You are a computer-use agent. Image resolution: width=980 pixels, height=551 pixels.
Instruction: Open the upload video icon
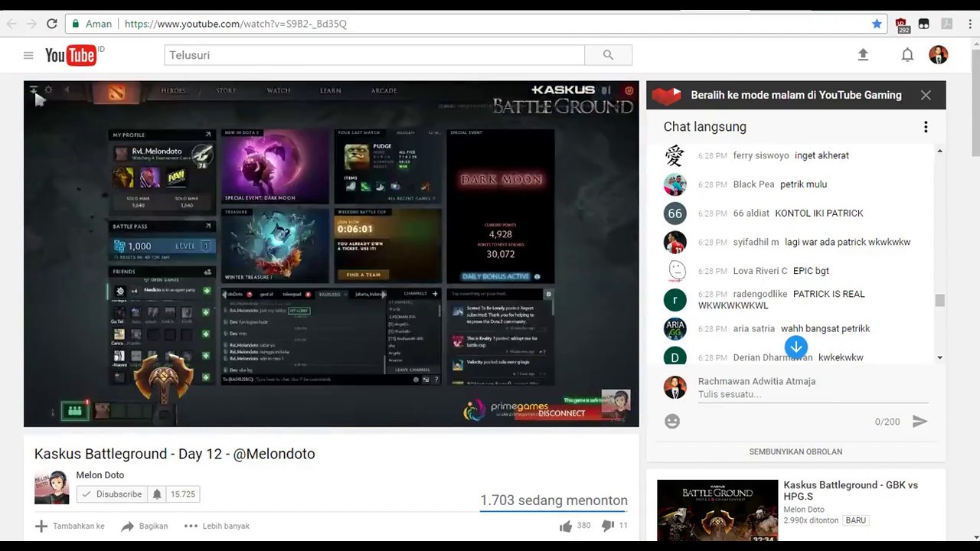coord(863,54)
